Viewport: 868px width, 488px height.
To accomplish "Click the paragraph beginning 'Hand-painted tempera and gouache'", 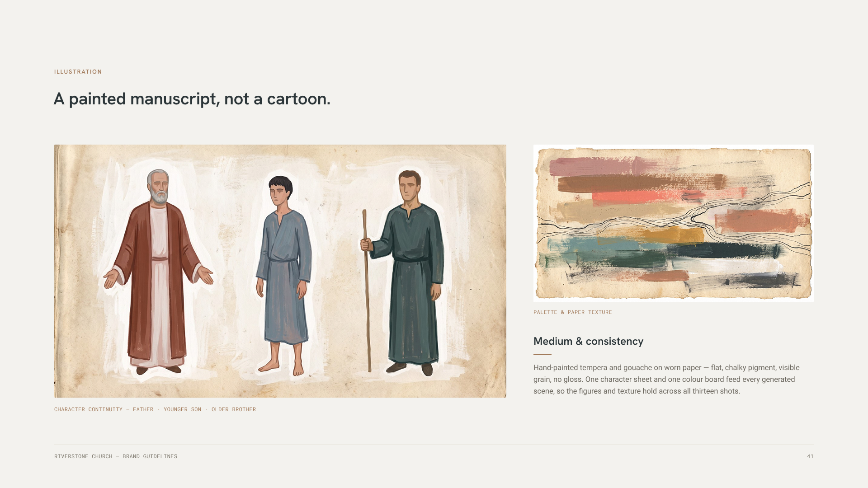I will (667, 380).
